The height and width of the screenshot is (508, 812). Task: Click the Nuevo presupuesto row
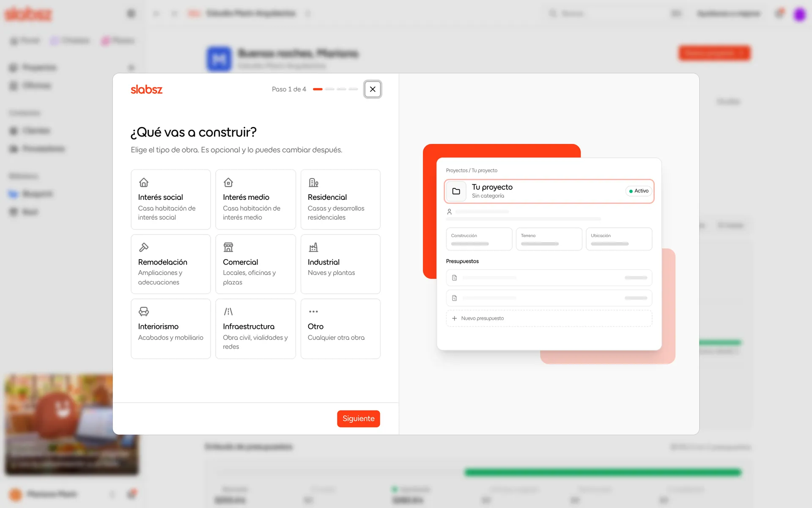(x=549, y=318)
